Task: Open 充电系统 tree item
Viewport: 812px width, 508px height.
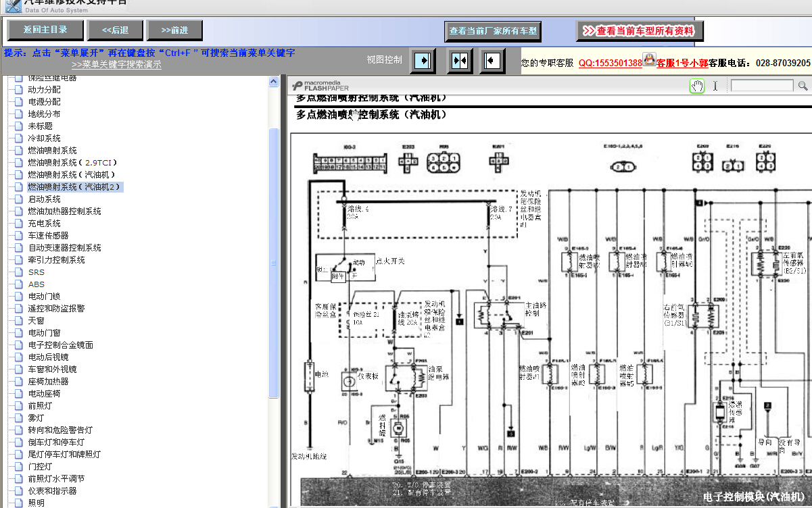Action: 44,223
